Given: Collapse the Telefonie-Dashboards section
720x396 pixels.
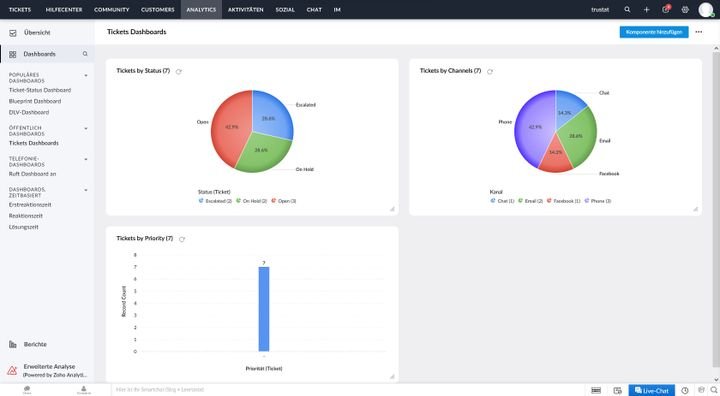Looking at the screenshot, I should click(x=85, y=159).
